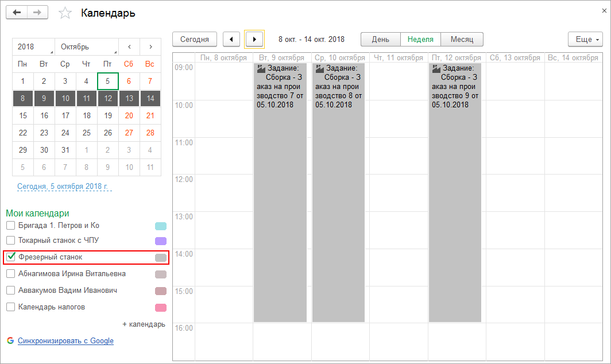Enable the Бригада 1. Петров и Ко calendar
This screenshot has height=364, width=611.
click(x=10, y=226)
